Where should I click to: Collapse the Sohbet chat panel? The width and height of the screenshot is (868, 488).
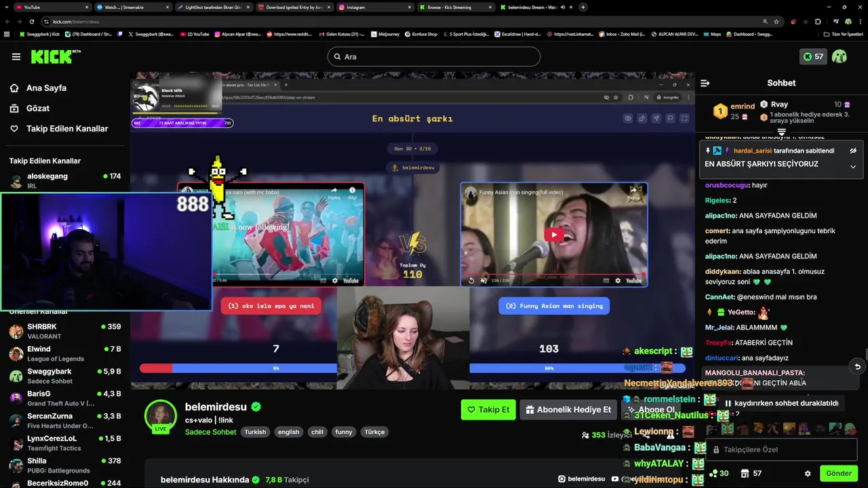pos(705,83)
